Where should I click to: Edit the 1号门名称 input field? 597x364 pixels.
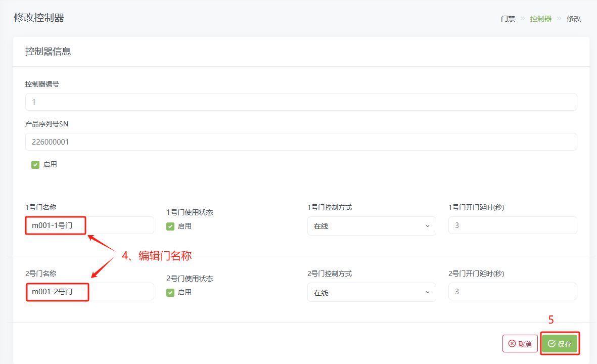point(89,225)
